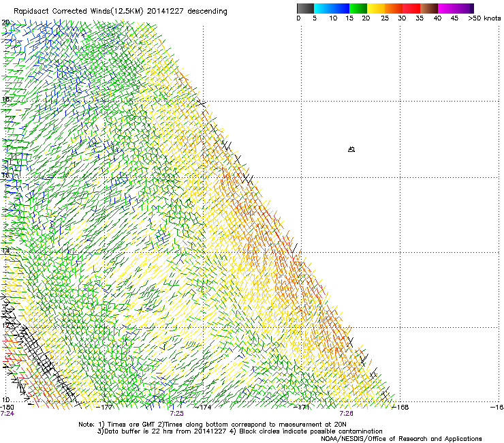
Task: Click the '15' label under the color bar
Action: 349,18
